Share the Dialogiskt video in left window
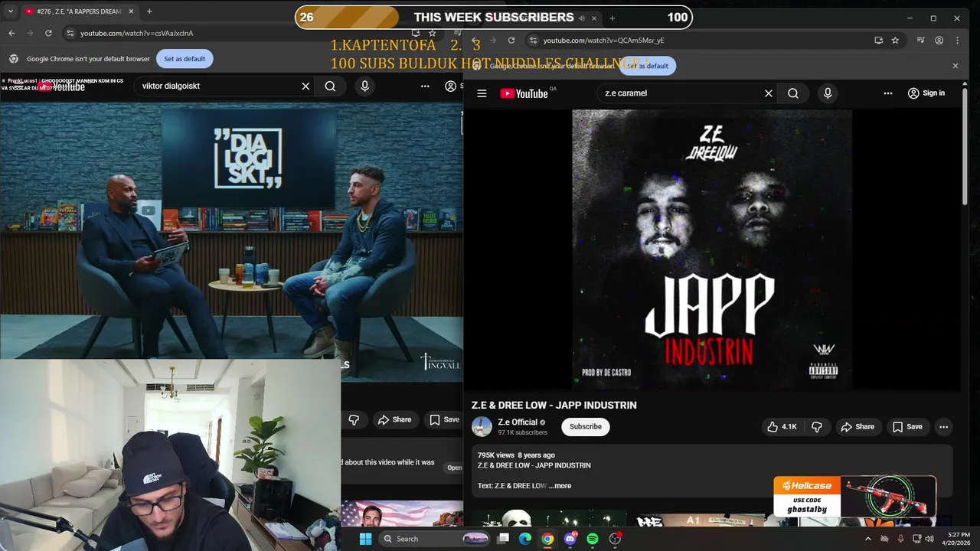Screen dimensions: 980x551 [x=394, y=419]
